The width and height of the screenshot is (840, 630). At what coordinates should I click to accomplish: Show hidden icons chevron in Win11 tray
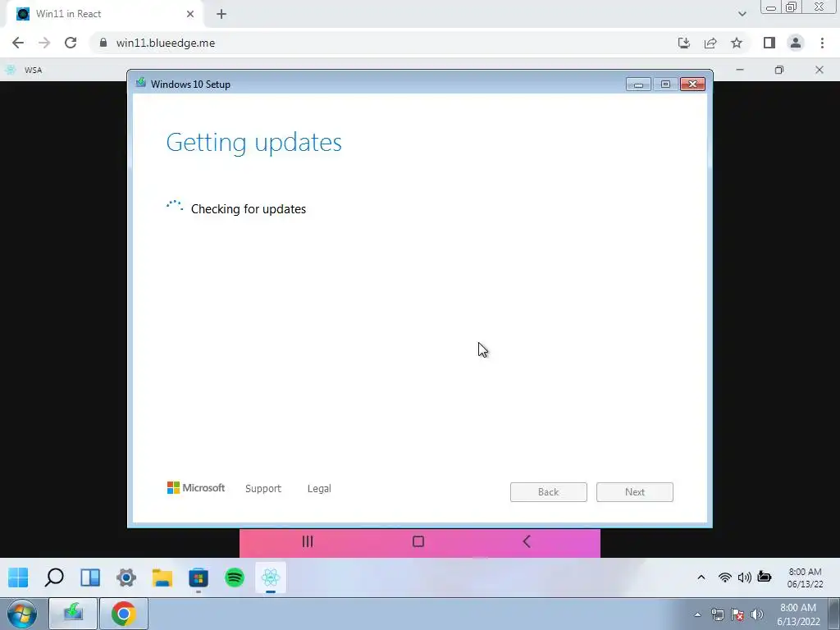701,577
